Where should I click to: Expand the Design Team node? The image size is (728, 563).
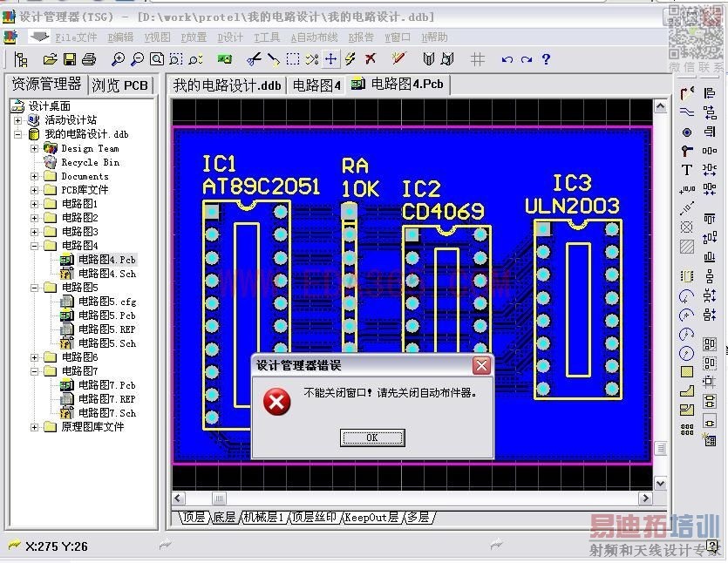click(x=34, y=148)
